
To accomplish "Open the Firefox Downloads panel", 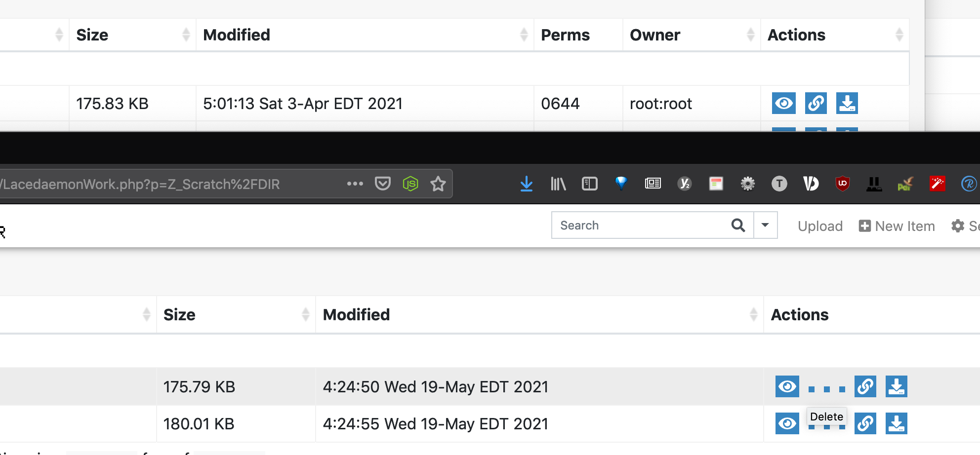I will (x=527, y=184).
